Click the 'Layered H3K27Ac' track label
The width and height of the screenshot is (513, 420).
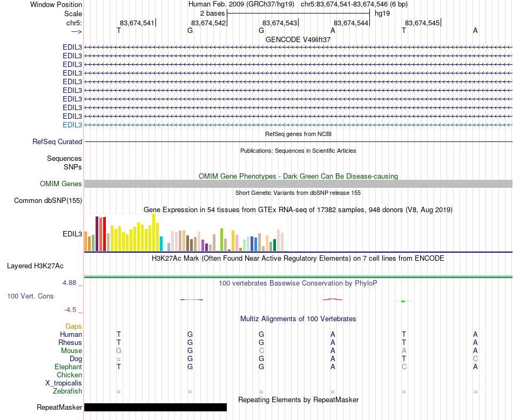35,266
